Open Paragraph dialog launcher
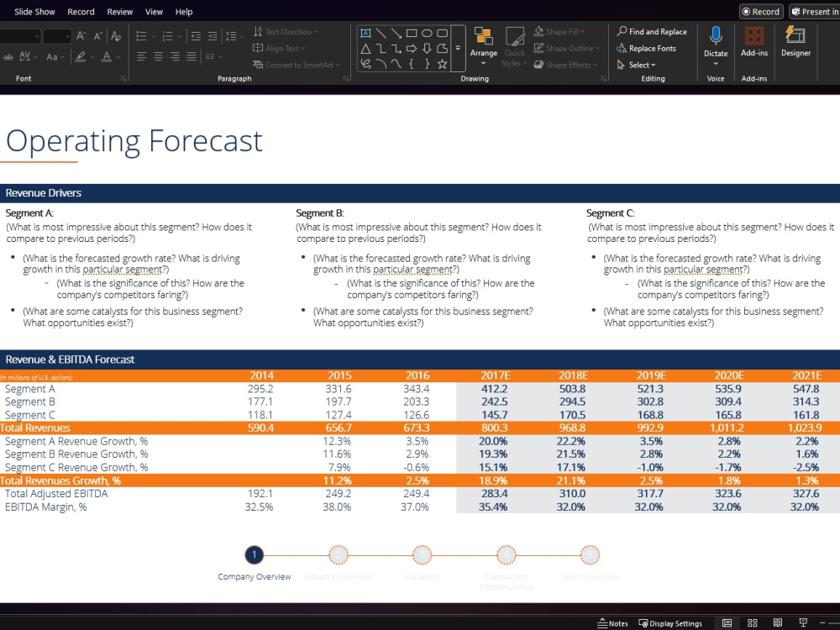 point(346,79)
